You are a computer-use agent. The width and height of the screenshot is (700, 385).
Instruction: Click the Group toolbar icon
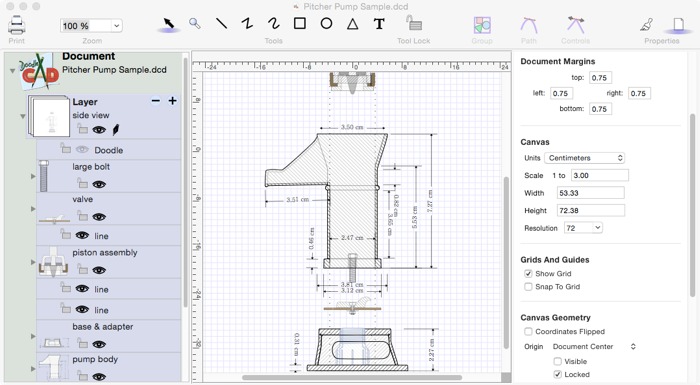(482, 25)
